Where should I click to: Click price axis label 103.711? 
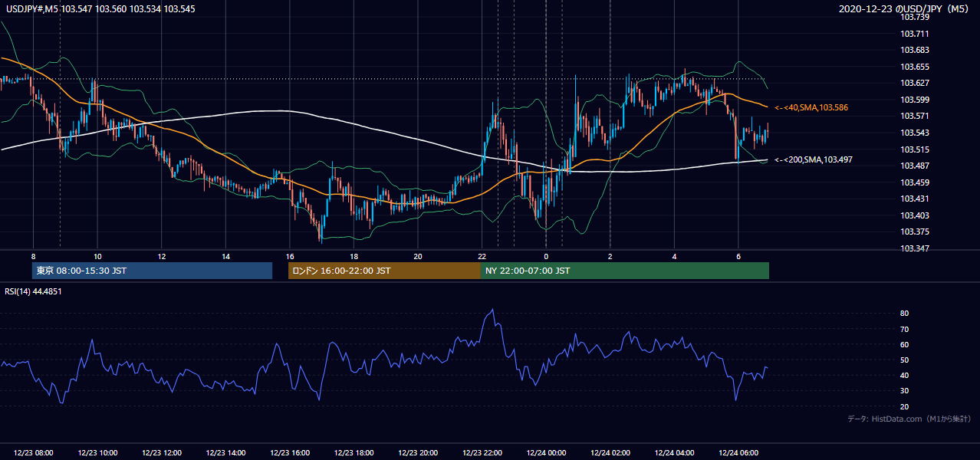coord(914,34)
